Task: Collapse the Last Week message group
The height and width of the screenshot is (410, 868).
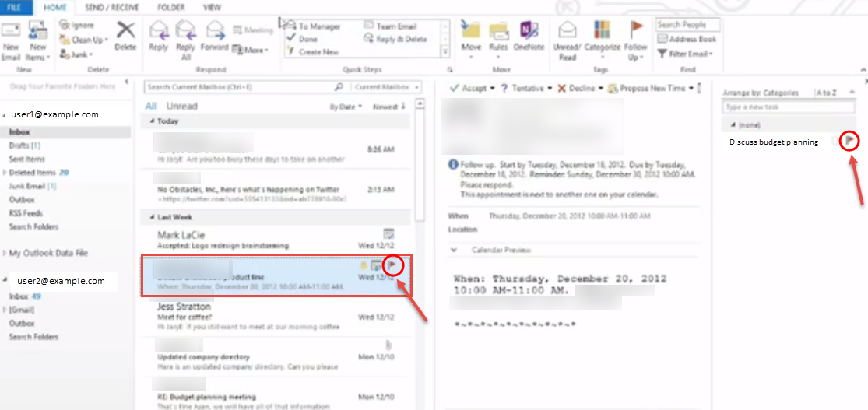Action: (153, 218)
